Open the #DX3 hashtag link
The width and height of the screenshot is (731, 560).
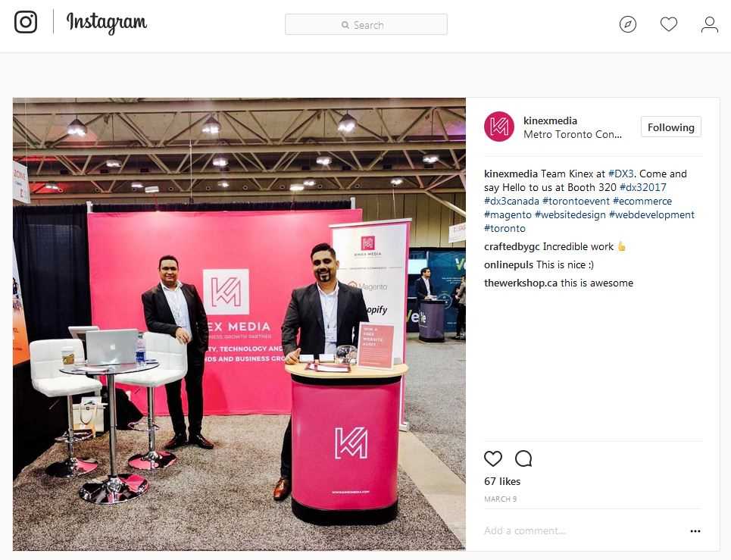[x=620, y=174]
